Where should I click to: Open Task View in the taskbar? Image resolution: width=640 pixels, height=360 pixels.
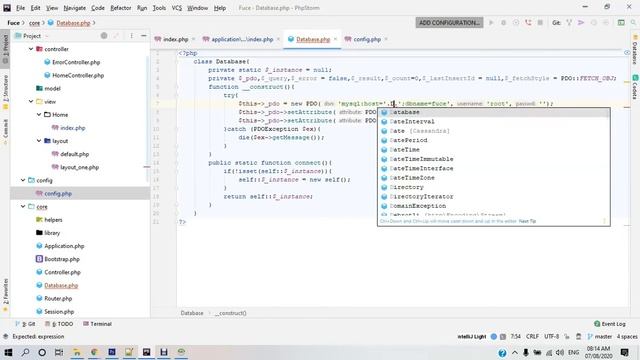pyautogui.click(x=59, y=352)
